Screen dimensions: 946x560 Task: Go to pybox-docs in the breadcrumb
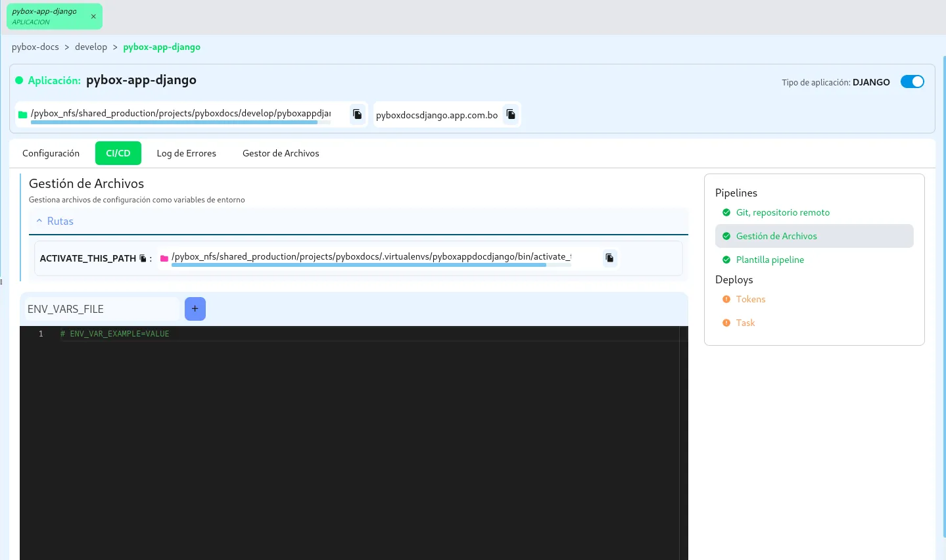coord(35,47)
